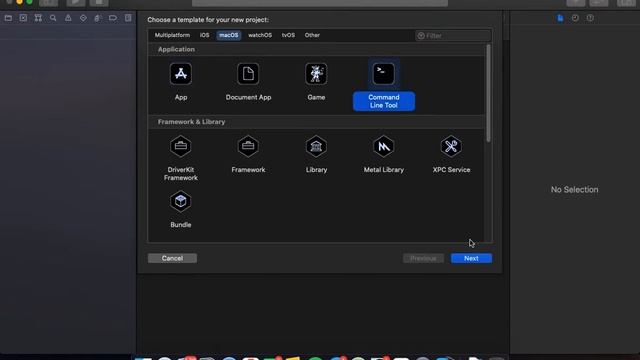Show the Quick Help inspector

590,18
